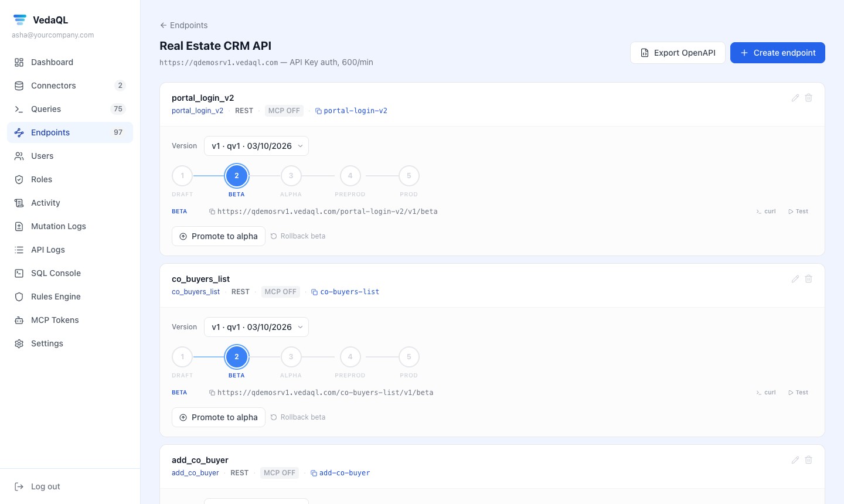This screenshot has height=504, width=844.
Task: Click the SQL Console terminal icon
Action: [19, 273]
